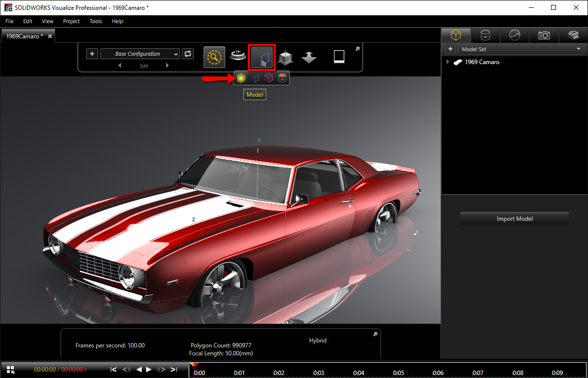Screen dimensions: 588x378
Task: Select the Model selection tool icon
Action: tap(241, 78)
